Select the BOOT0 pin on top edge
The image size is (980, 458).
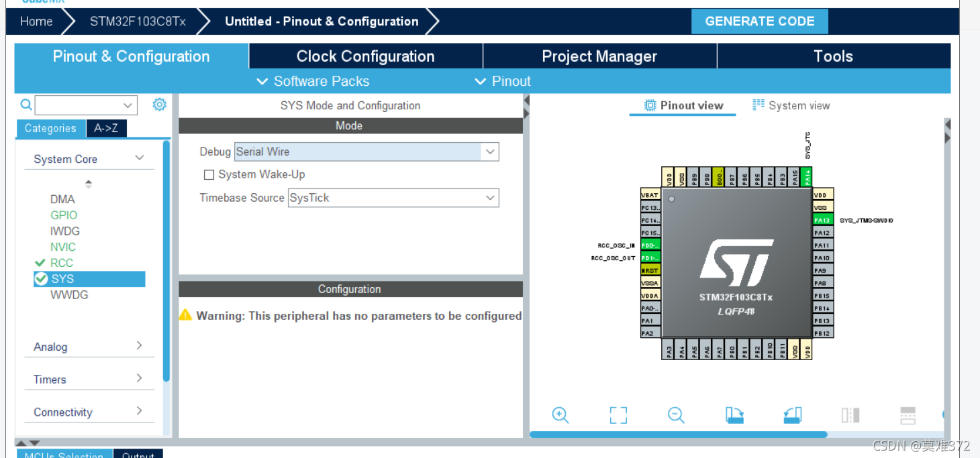click(719, 177)
